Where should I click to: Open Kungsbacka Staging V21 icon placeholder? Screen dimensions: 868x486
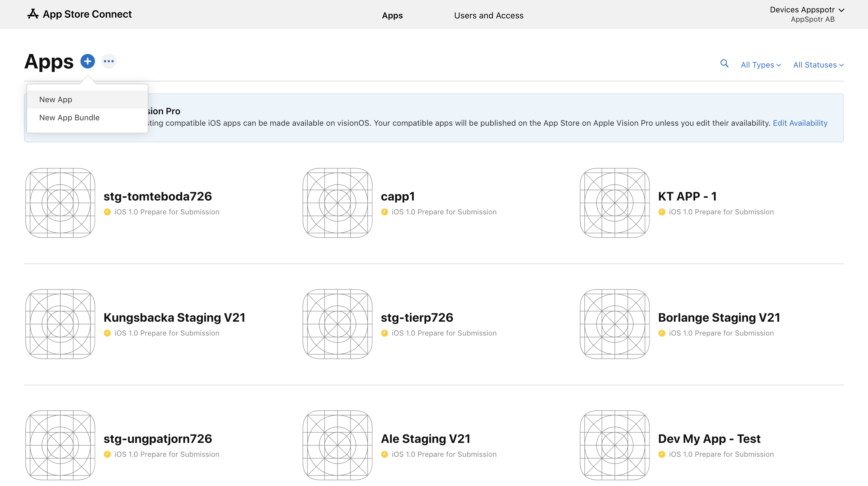(x=60, y=324)
